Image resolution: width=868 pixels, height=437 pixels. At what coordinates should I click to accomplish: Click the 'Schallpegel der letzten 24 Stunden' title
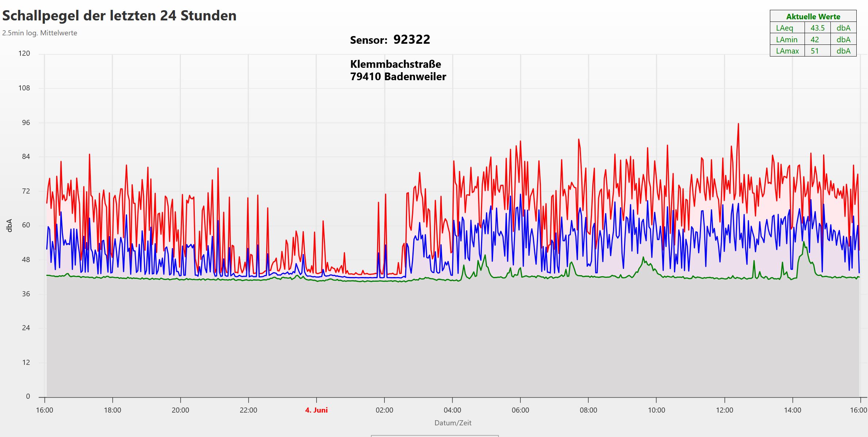(x=119, y=16)
